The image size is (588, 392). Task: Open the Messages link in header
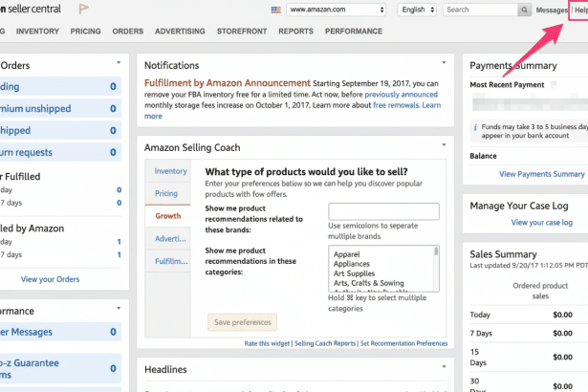point(552,11)
